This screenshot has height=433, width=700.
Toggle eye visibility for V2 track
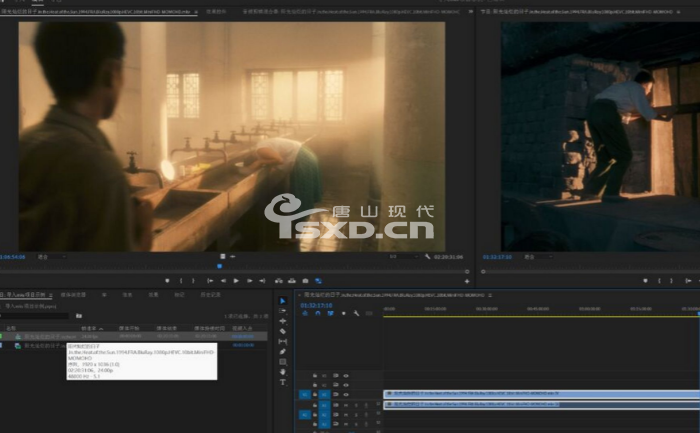click(x=346, y=385)
